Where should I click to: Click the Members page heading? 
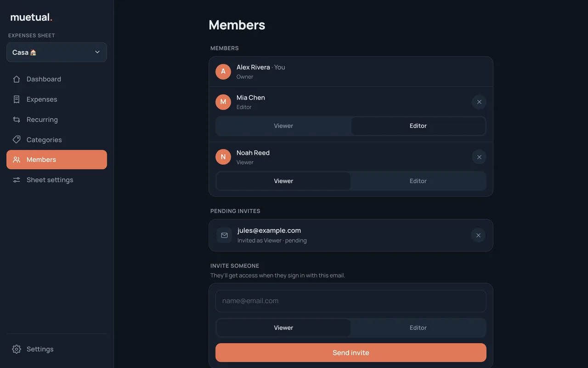(237, 25)
